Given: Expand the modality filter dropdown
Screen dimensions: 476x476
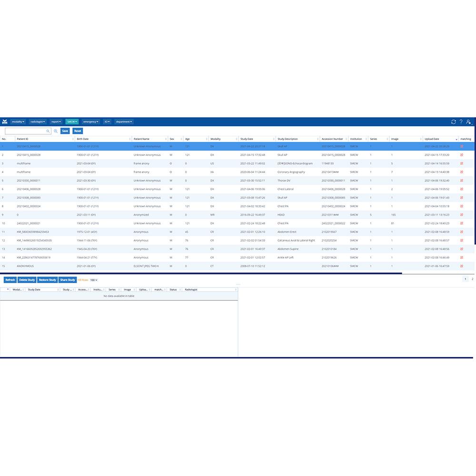Looking at the screenshot, I should [x=18, y=122].
